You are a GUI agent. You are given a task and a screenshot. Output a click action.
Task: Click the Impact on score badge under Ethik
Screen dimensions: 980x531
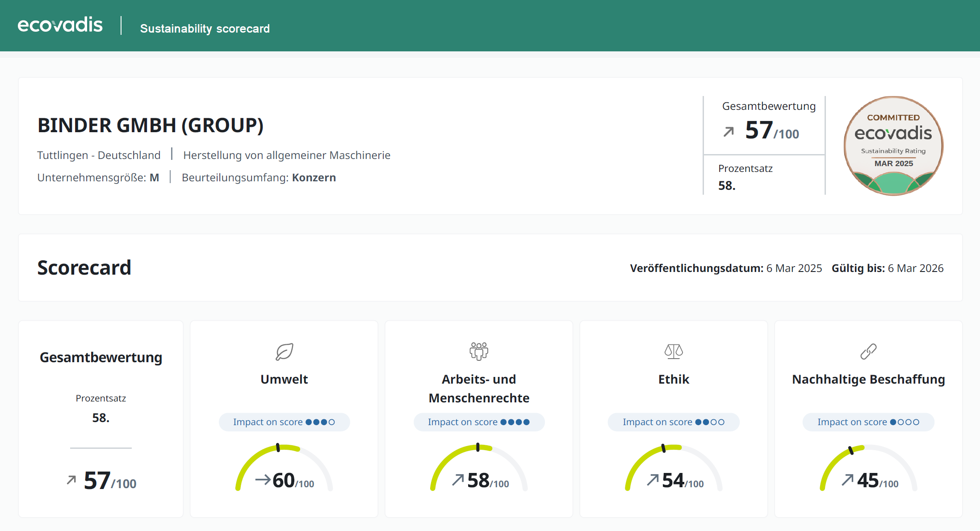[x=674, y=422]
